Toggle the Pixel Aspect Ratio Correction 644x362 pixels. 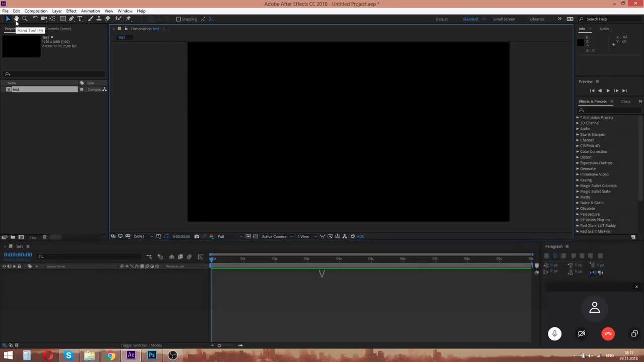tap(323, 236)
